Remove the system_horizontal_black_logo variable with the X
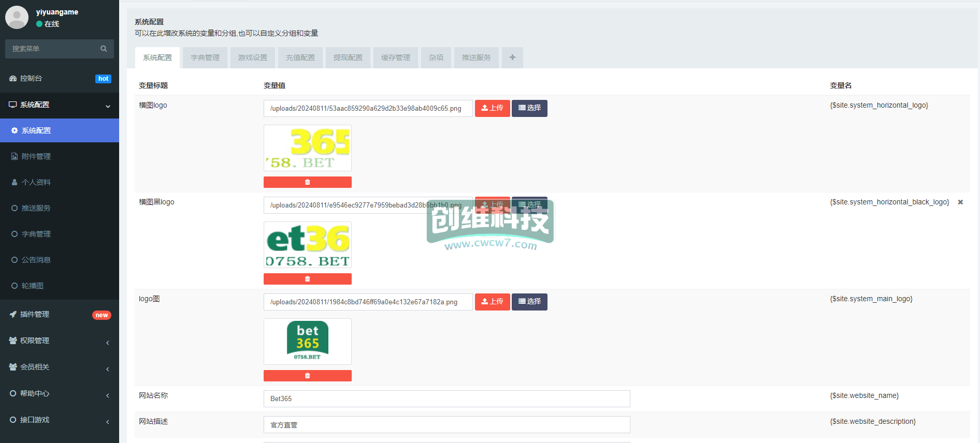The height and width of the screenshot is (443, 980). point(960,202)
